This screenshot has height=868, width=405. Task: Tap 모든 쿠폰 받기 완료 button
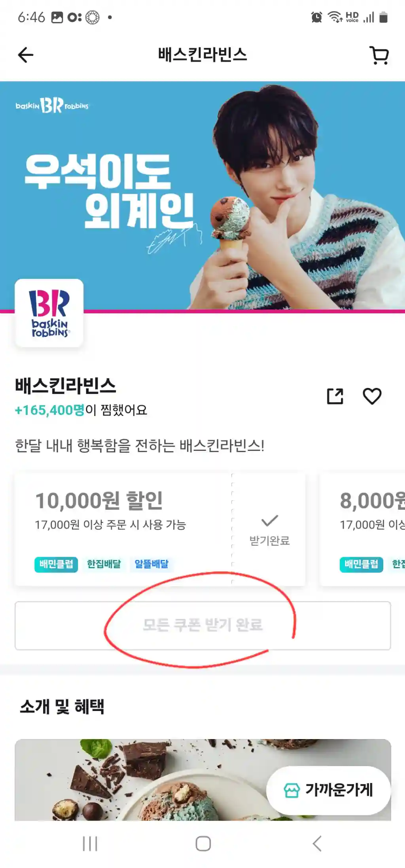tap(203, 626)
